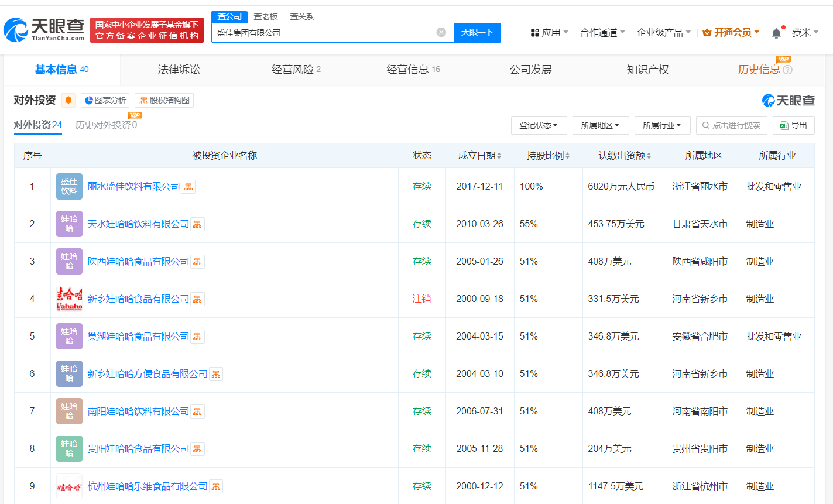The height and width of the screenshot is (504, 833).
Task: Open equity structure icon for 新乡娃哈哈食品有限公司
Action: pyautogui.click(x=197, y=299)
